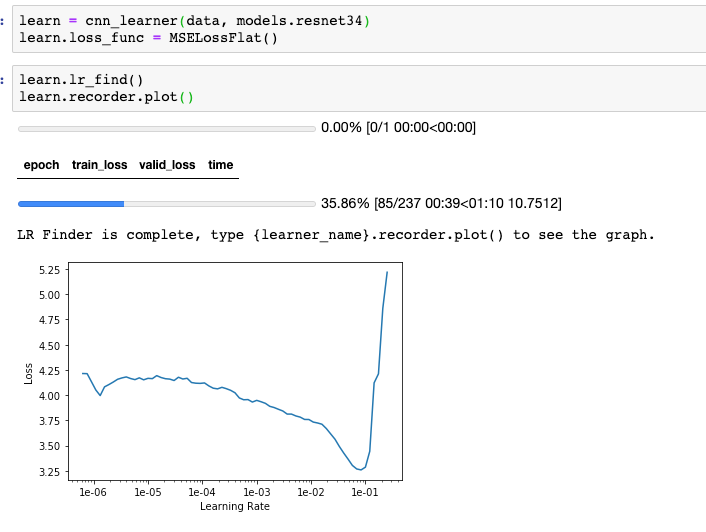Click the '3.50' y-axis tick label
The width and height of the screenshot is (706, 532).
pos(50,446)
